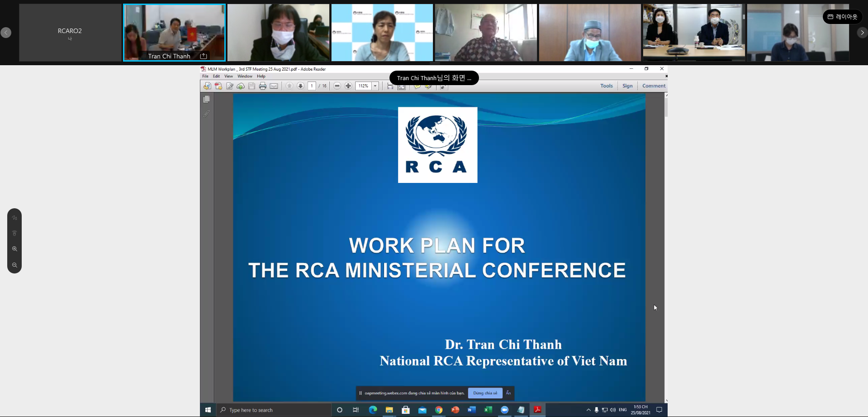The width and height of the screenshot is (868, 417).
Task: Go to previous page with up arrow
Action: (x=289, y=86)
